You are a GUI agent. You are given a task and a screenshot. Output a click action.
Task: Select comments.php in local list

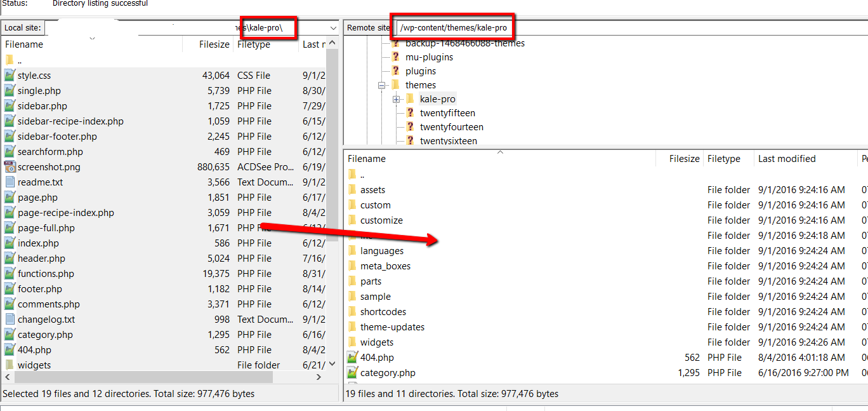(49, 304)
